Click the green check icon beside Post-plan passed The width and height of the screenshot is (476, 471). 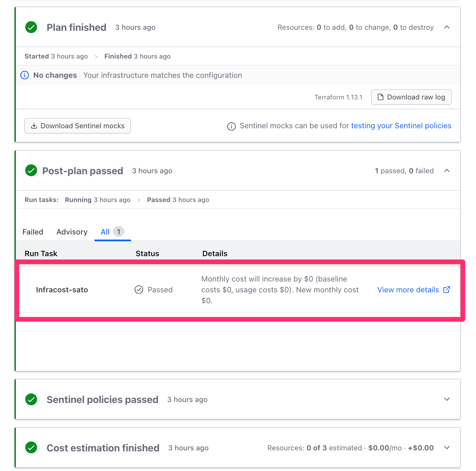pyautogui.click(x=31, y=171)
